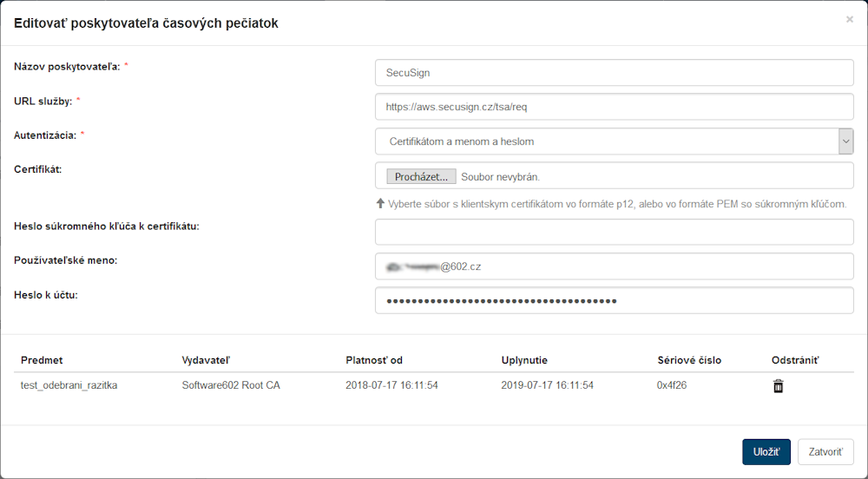Select the test_odebrani_razitka certificate row
Screen dimensions: 868x479
69,385
